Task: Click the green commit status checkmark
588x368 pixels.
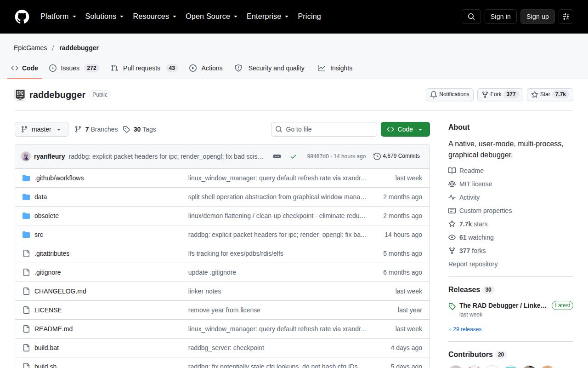Action: [294, 156]
